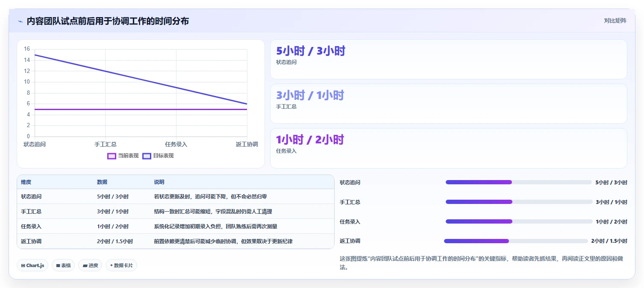Click the 维度 column header
This screenshot has height=288, width=644.
26,182
